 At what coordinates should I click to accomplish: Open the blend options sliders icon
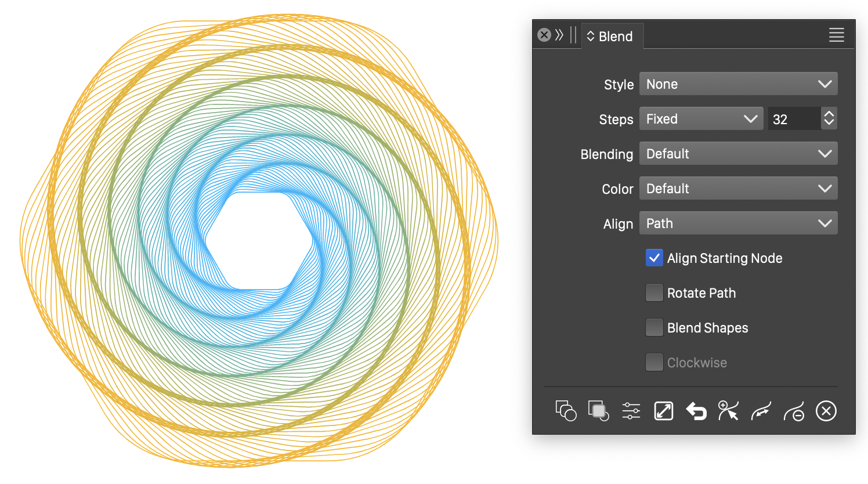coord(631,411)
